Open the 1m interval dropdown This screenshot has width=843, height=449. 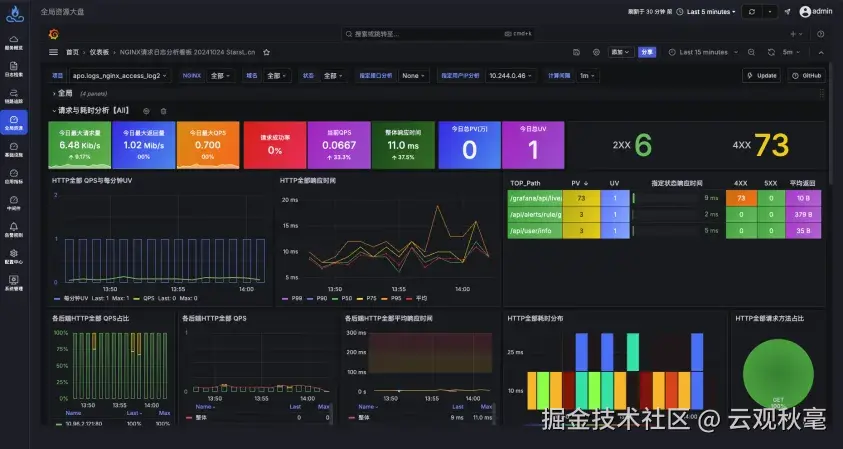pos(587,76)
